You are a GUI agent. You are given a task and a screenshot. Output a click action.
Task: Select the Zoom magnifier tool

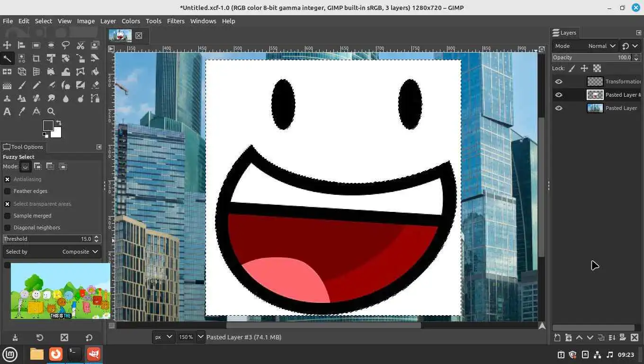coord(51,112)
